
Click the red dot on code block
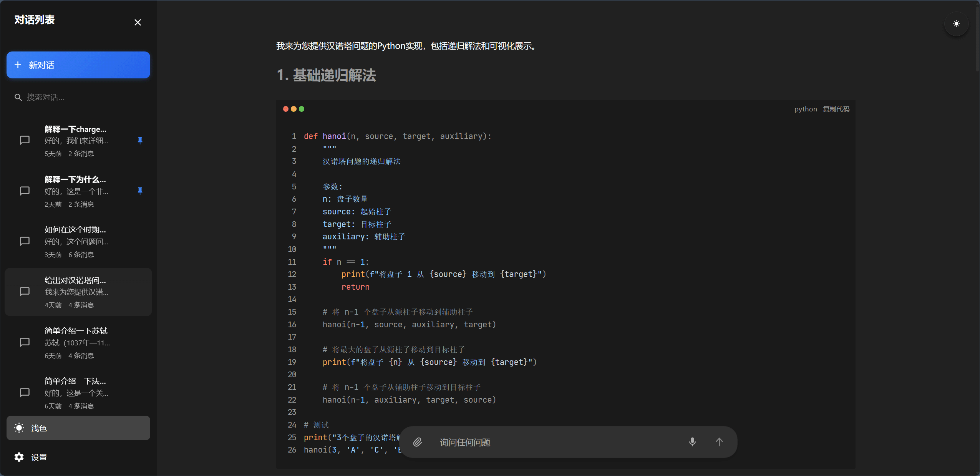285,109
